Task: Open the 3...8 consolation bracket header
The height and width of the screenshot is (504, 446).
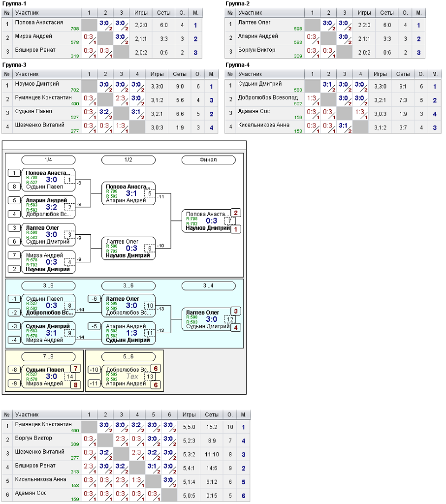Action: click(x=48, y=286)
